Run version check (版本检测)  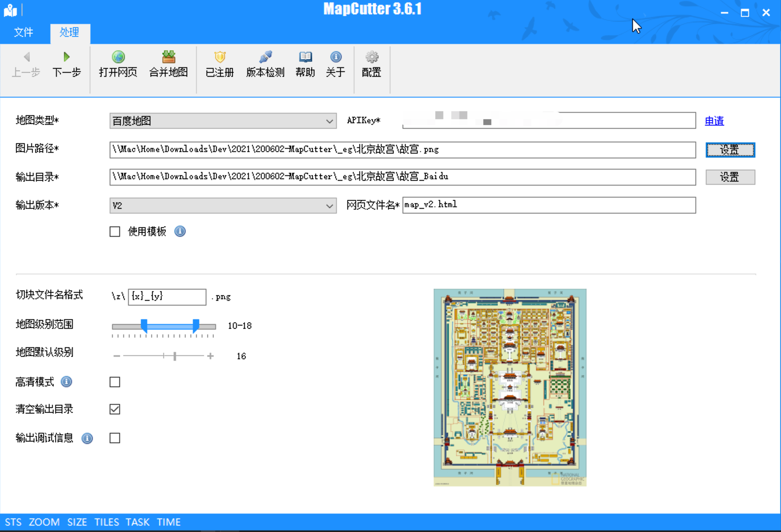click(x=265, y=64)
